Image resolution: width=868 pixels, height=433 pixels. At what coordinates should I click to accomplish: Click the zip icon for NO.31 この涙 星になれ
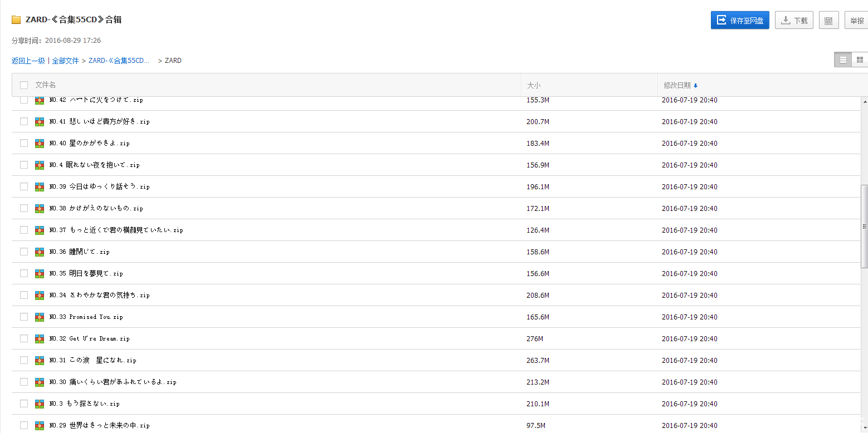pyautogui.click(x=40, y=360)
